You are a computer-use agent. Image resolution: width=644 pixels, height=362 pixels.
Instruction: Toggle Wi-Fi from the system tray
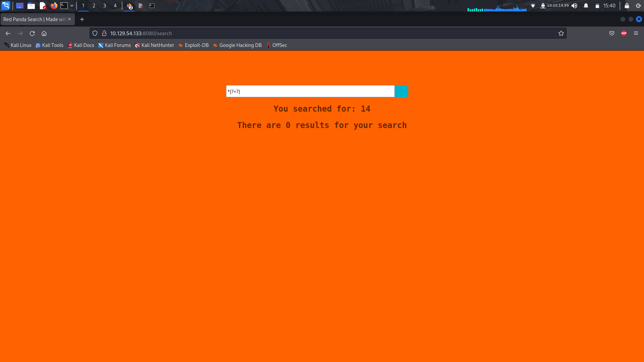pos(533,6)
